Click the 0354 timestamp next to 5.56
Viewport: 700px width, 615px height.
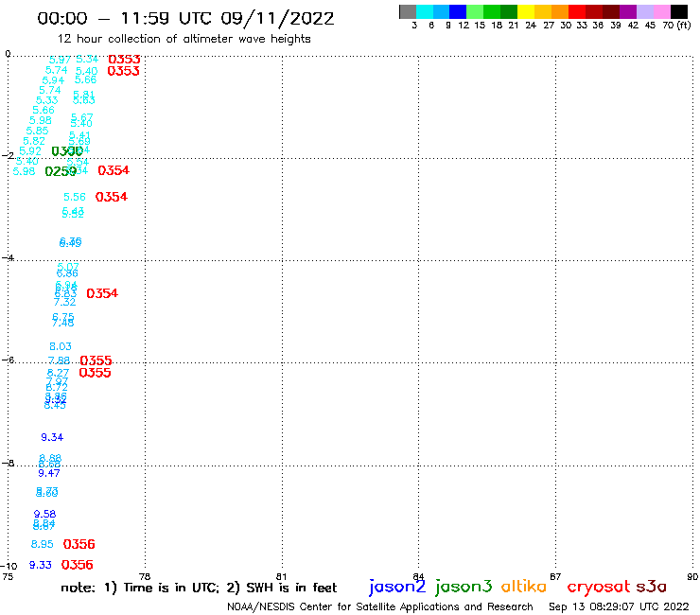pyautogui.click(x=112, y=197)
